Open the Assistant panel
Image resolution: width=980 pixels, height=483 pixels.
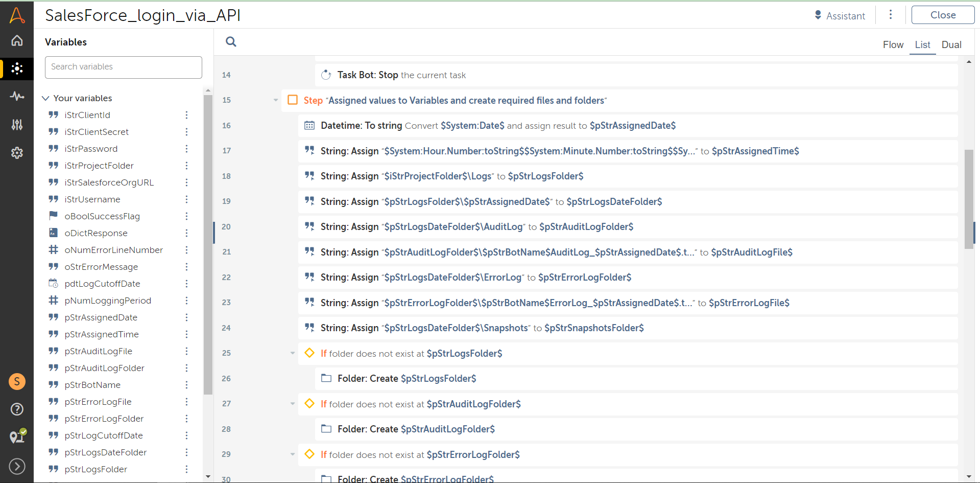pos(840,16)
